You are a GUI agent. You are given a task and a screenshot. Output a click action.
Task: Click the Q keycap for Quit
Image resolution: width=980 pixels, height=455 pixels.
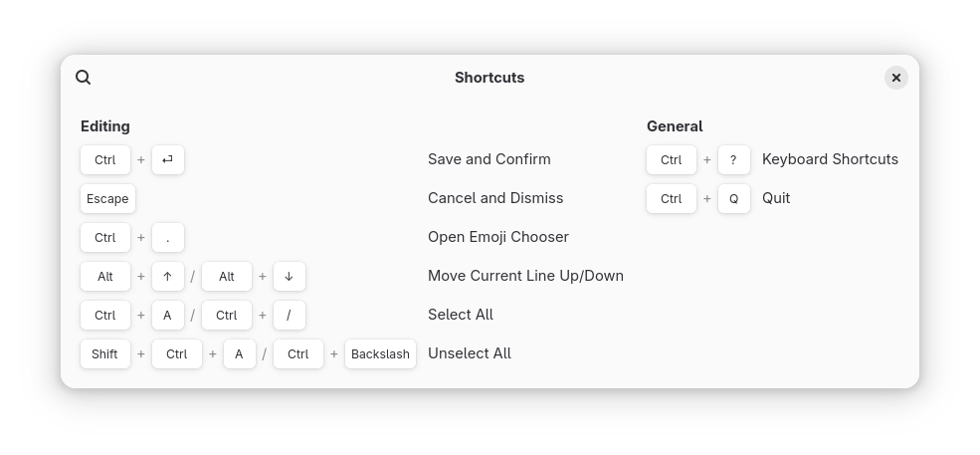click(x=733, y=198)
